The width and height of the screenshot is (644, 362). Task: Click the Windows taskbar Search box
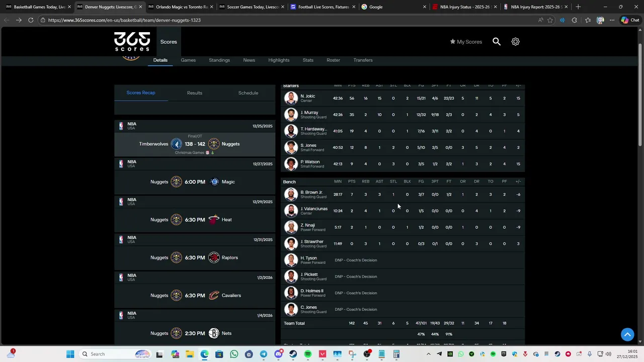tap(116, 354)
